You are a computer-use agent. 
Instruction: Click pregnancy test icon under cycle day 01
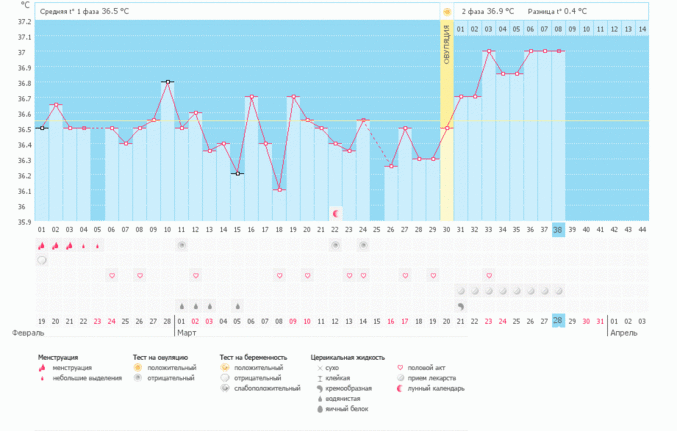(42, 260)
